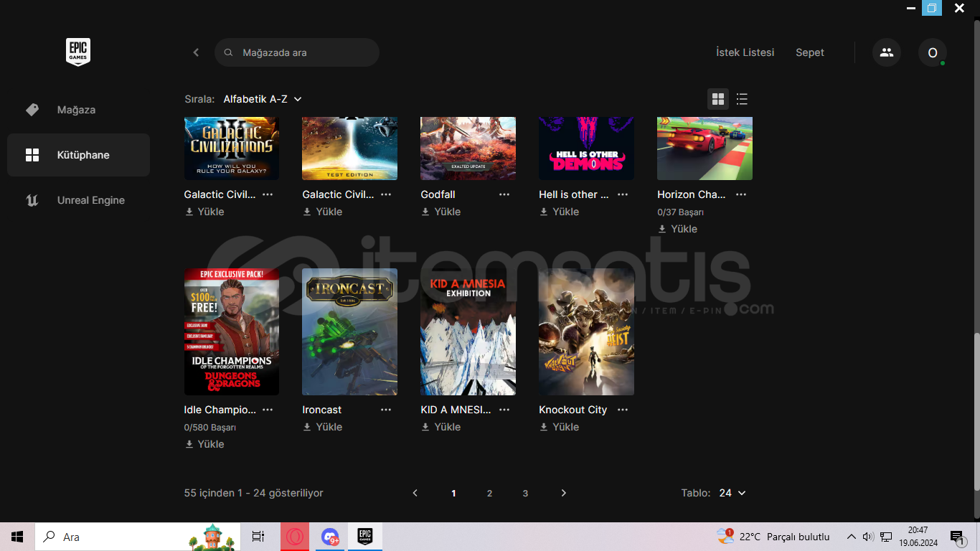Open the user profile avatar
980x551 pixels.
coord(932,52)
